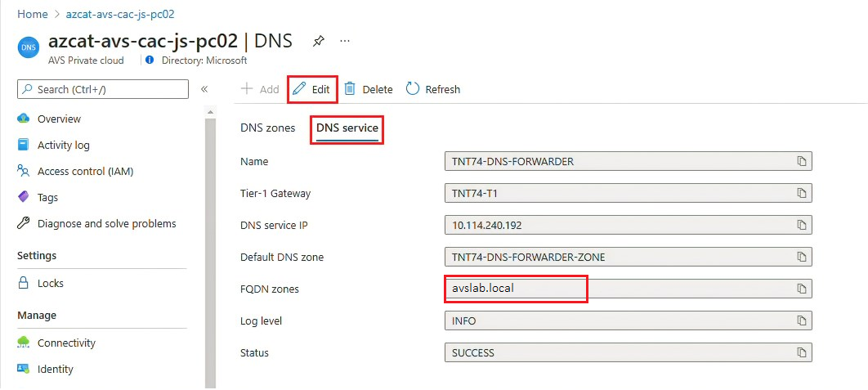Image resolution: width=868 pixels, height=390 pixels.
Task: Click the Delete trash toolbar button
Action: tap(368, 89)
